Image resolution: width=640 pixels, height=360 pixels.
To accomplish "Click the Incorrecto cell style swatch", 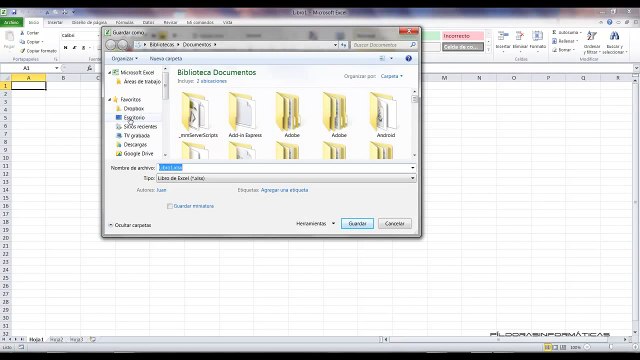I will click(x=463, y=36).
